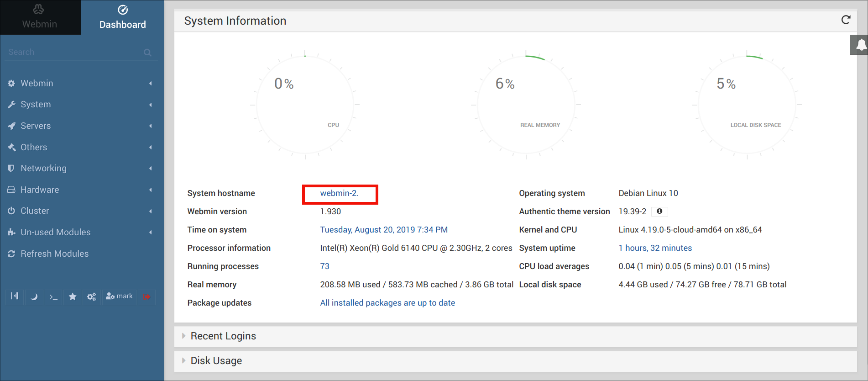Image resolution: width=868 pixels, height=381 pixels.
Task: Expand the Disk Usage panel
Action: (515, 361)
